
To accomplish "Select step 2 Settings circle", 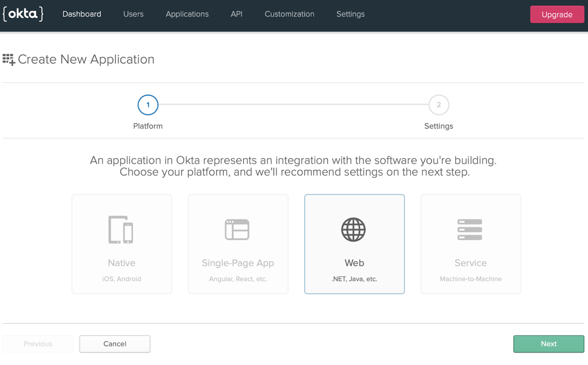I will [438, 105].
